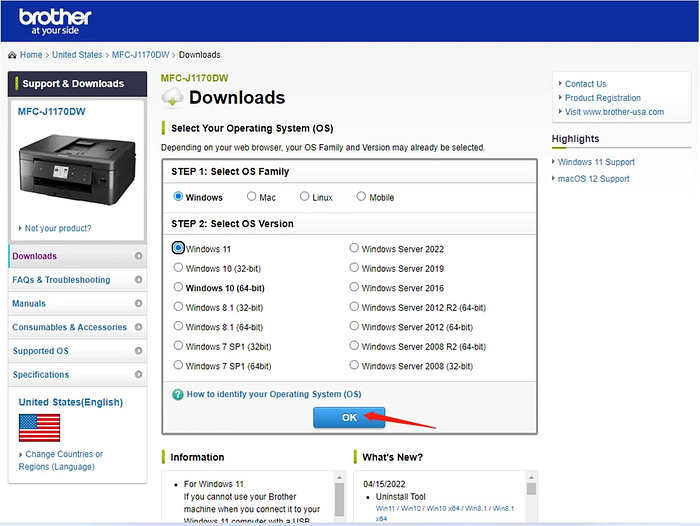Choose Windows 7 SP1 (32bit) radio button
Screen dimensions: 700x526
tap(178, 346)
